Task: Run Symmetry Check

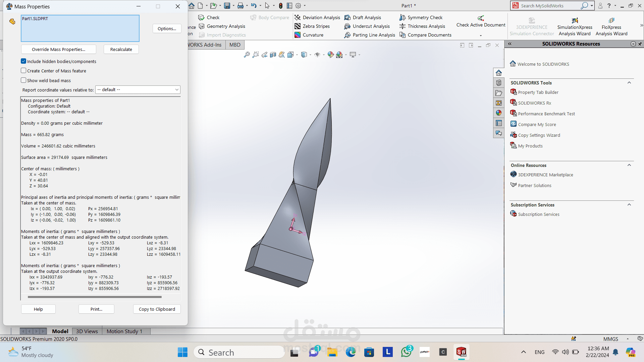Action: coord(421,17)
